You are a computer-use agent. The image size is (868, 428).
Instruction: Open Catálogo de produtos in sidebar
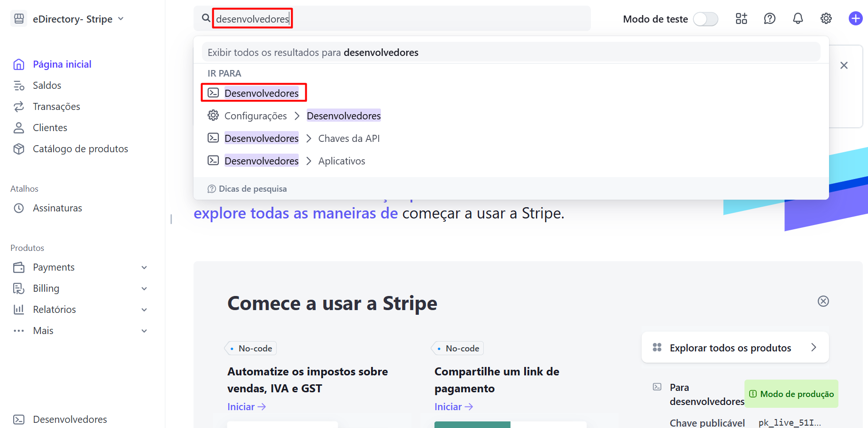pos(80,149)
